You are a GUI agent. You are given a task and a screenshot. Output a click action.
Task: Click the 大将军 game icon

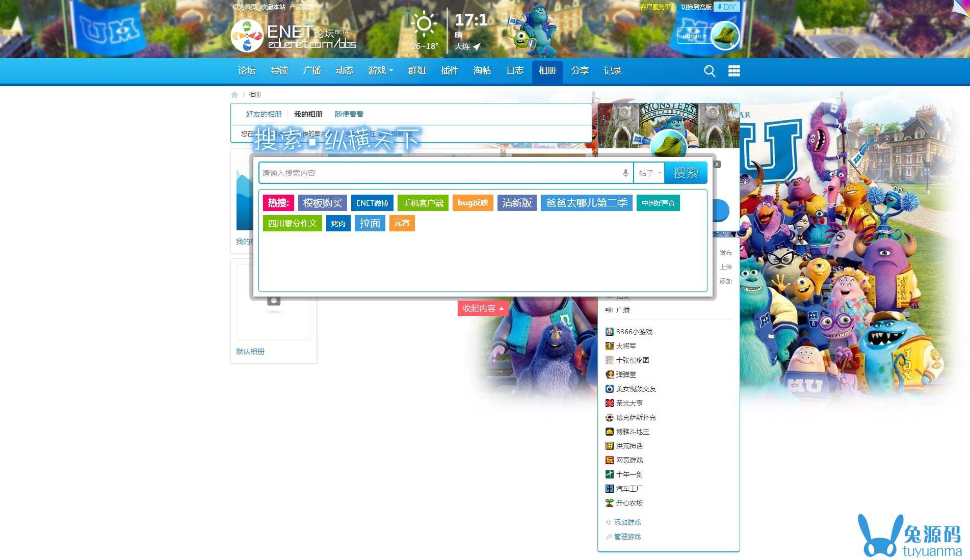click(x=609, y=346)
